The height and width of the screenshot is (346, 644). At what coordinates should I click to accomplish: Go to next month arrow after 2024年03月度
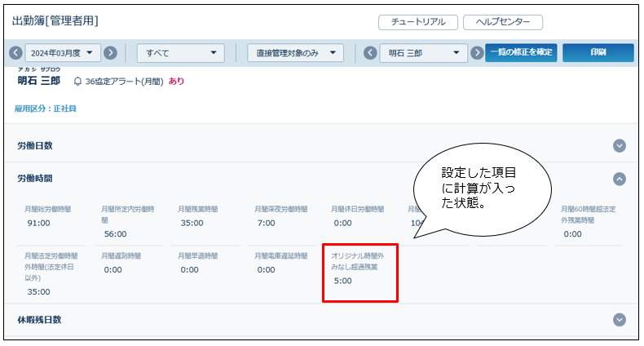click(x=110, y=53)
